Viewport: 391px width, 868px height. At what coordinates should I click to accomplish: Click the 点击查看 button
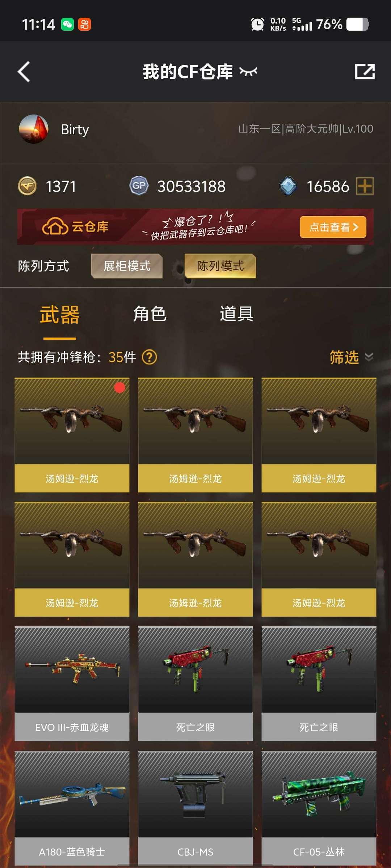[x=333, y=227]
